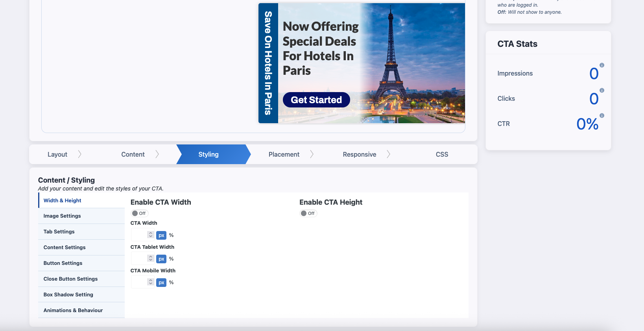Click the CTA Width number stepper
Screen dimensions: 644x331
(x=150, y=235)
